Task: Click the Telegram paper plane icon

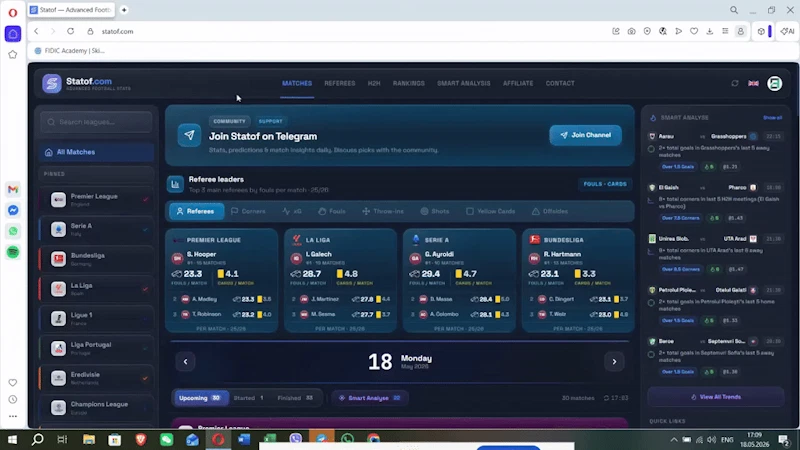Action: (x=189, y=135)
